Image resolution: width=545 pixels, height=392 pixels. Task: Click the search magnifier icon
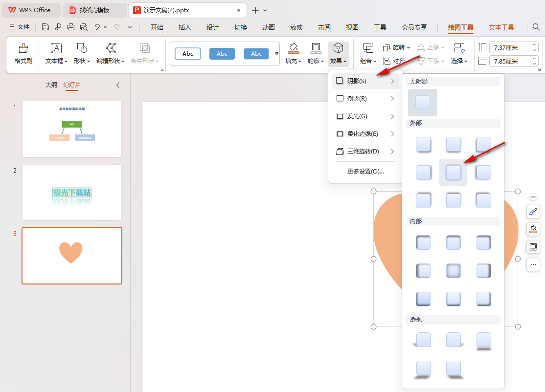pos(536,27)
